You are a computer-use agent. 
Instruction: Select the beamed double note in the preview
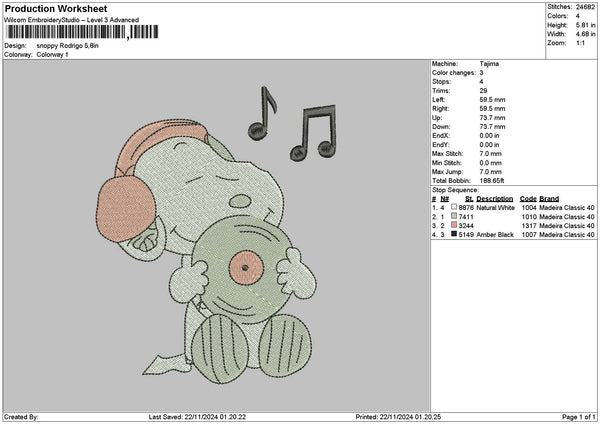point(314,132)
